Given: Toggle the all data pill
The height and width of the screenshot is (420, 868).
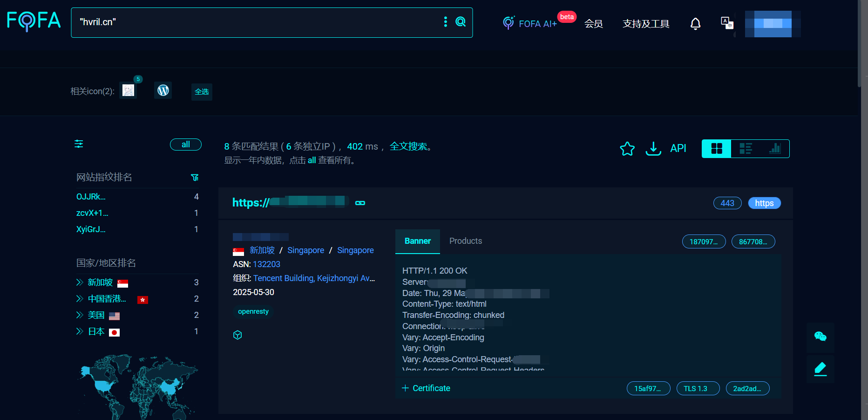Looking at the screenshot, I should point(186,145).
